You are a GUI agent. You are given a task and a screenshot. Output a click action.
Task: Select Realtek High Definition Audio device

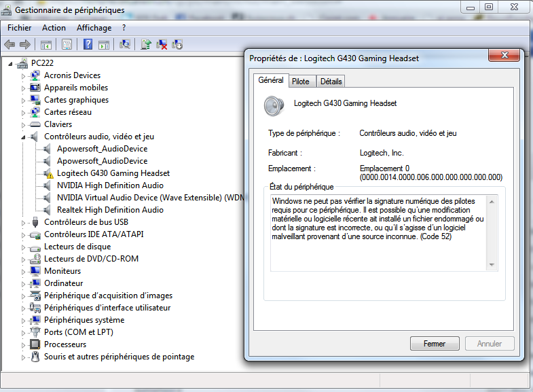click(x=110, y=210)
